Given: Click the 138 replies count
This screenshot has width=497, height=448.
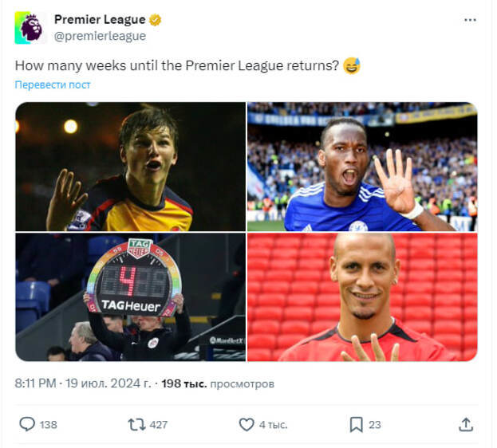Looking at the screenshot, I should coord(49,424).
